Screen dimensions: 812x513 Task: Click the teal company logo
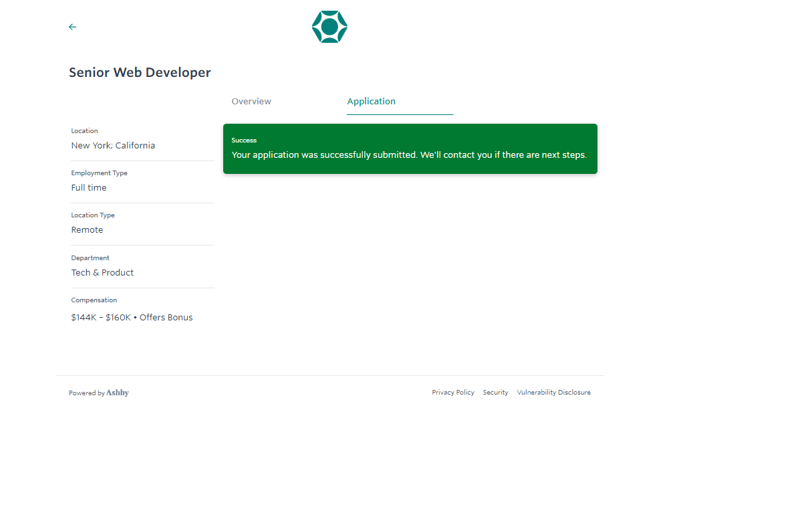(x=329, y=27)
